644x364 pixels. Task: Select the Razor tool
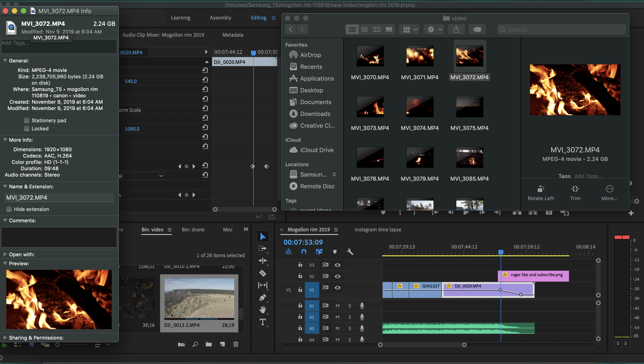click(263, 273)
